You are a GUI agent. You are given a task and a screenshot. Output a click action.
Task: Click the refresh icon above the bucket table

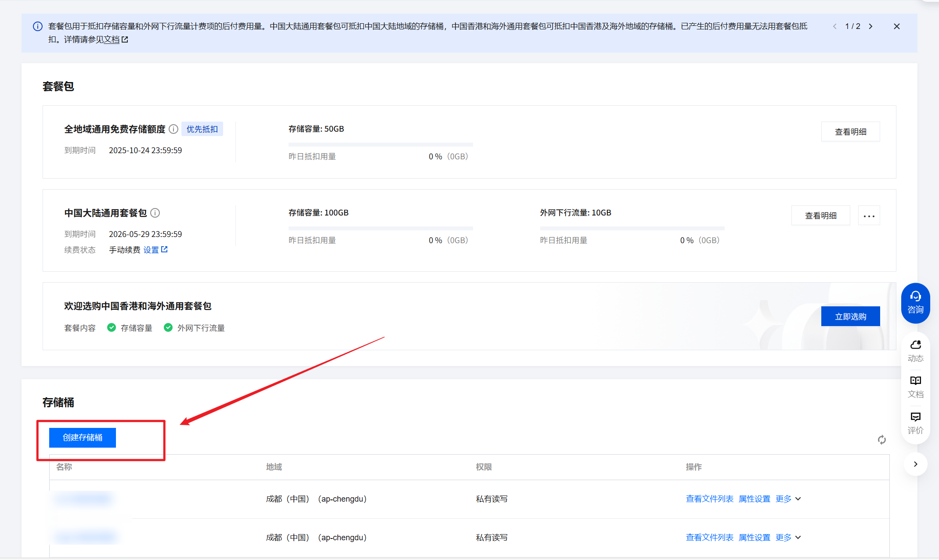pyautogui.click(x=881, y=440)
